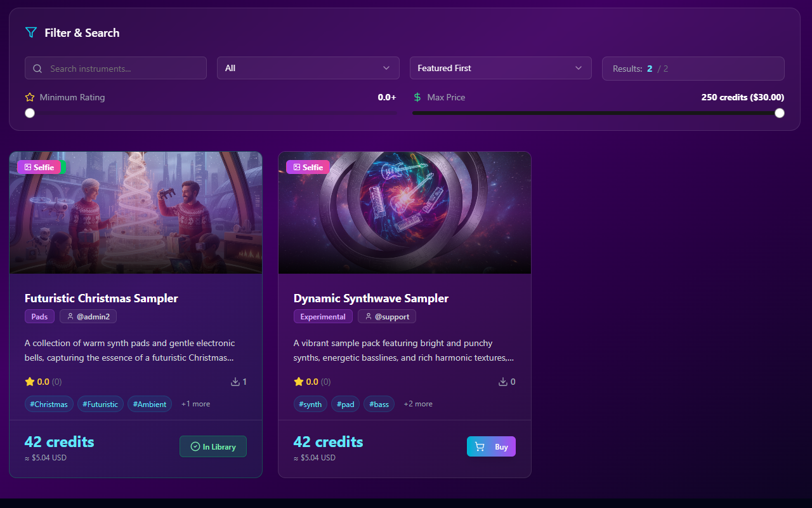The height and width of the screenshot is (508, 812).
Task: Click the star rating icon on Dynamic Synthwave Sampler
Action: pos(298,382)
